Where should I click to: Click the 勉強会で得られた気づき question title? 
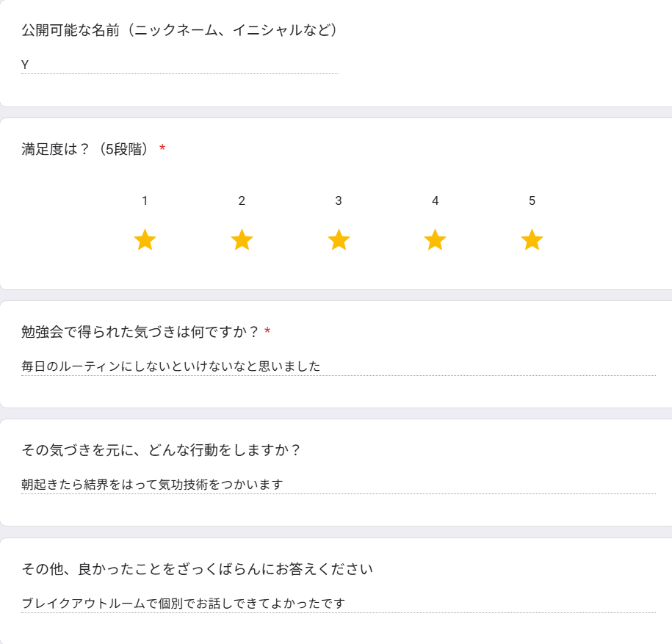point(140,332)
